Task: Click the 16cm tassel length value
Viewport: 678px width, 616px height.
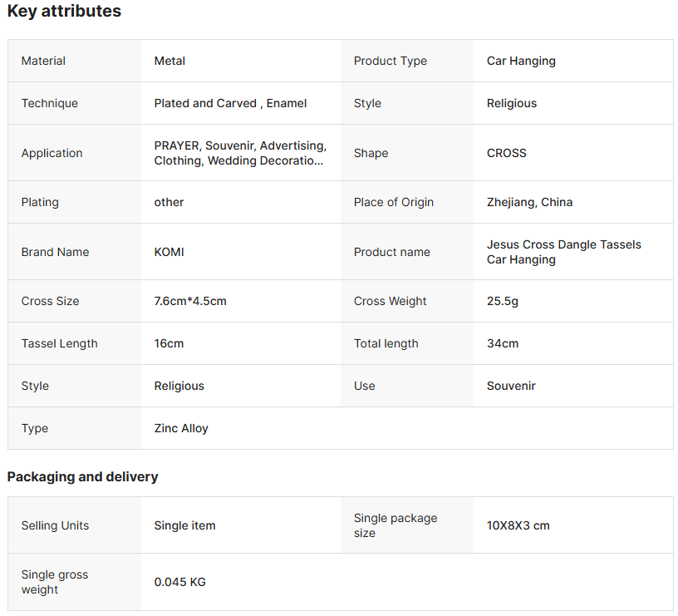Action: click(169, 343)
